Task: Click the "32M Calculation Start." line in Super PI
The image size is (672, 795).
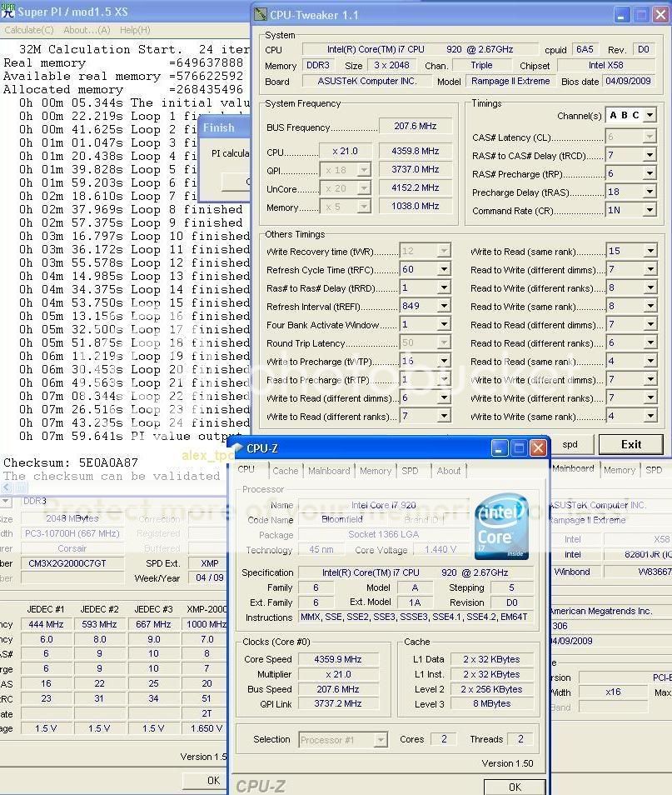Action: [x=101, y=49]
